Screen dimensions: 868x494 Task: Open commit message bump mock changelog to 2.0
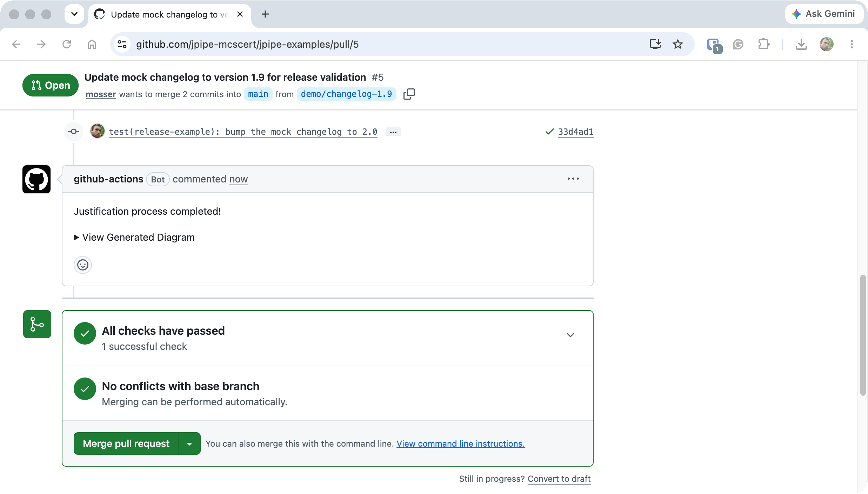point(243,132)
